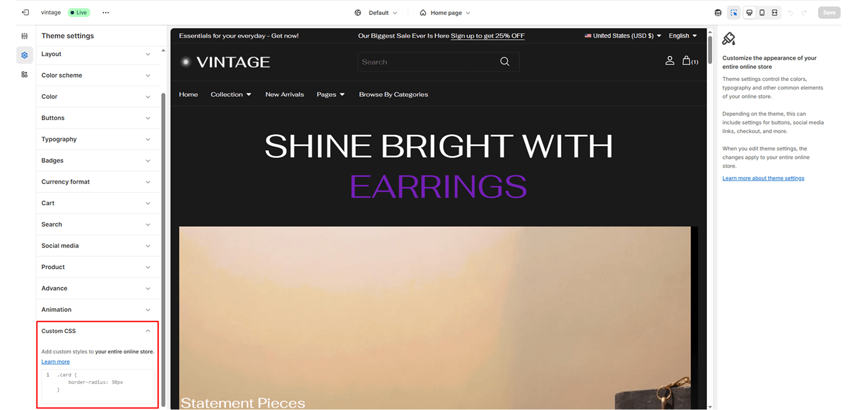The image size is (868, 410).
Task: Go to Home in store navigation
Action: (188, 95)
